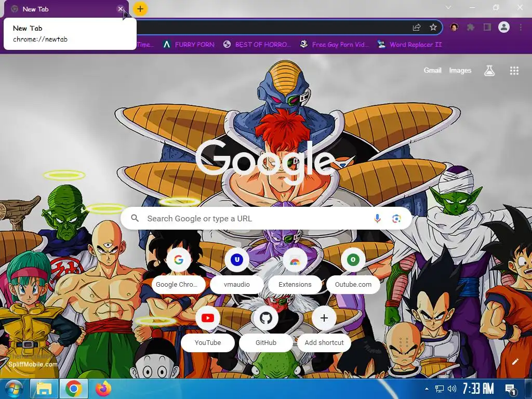The height and width of the screenshot is (399, 532).
Task: Click the Outube.com shortcut label
Action: 353,284
